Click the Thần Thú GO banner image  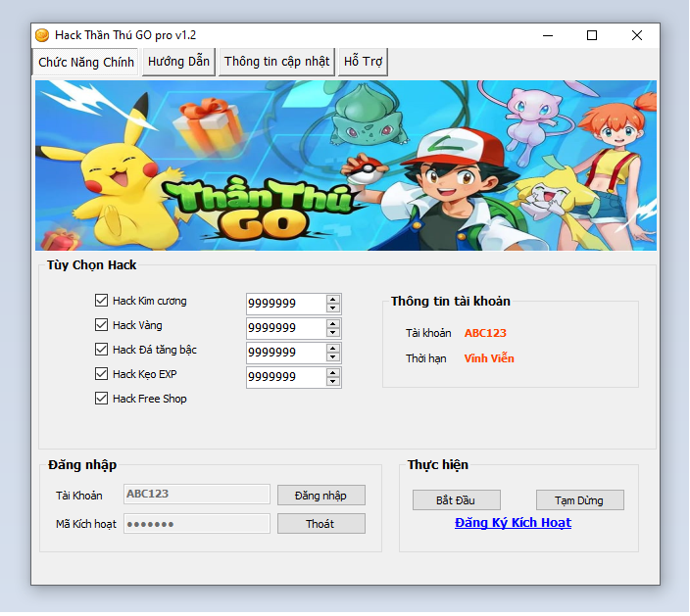point(345,166)
